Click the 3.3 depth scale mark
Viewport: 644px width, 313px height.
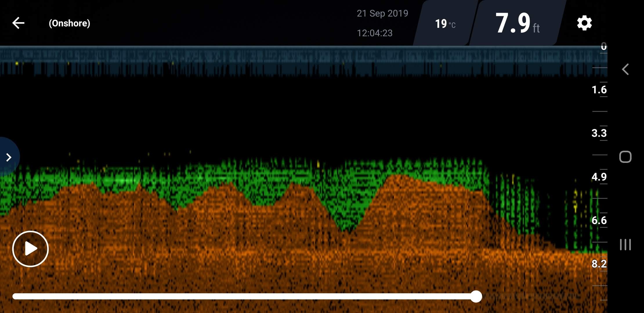point(599,133)
